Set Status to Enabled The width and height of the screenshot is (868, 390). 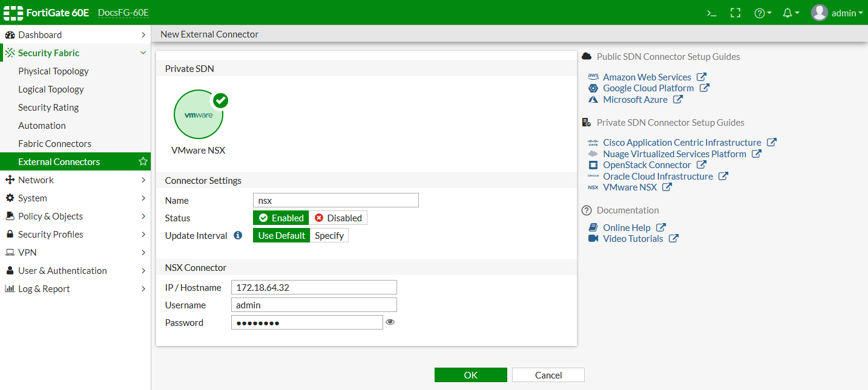tap(281, 218)
